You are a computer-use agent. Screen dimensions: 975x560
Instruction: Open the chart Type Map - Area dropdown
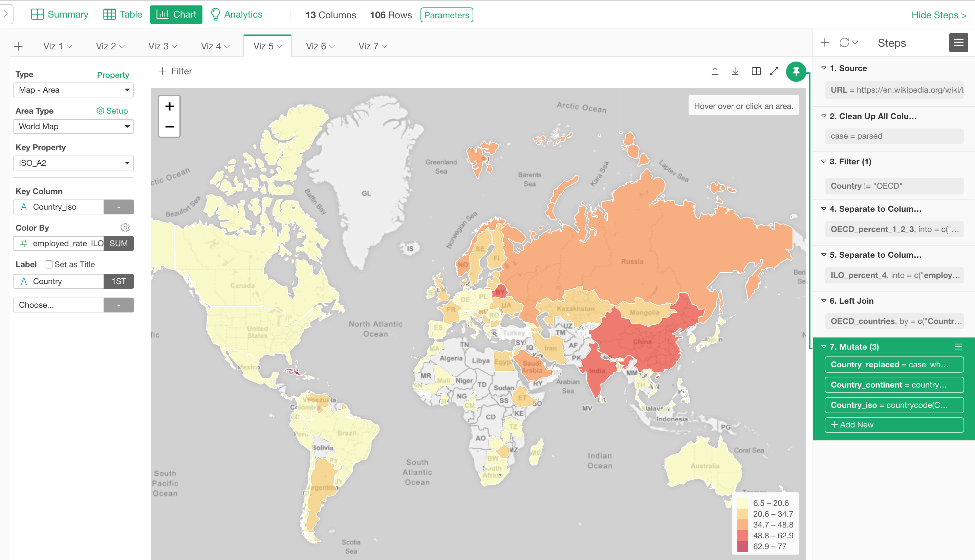tap(73, 90)
